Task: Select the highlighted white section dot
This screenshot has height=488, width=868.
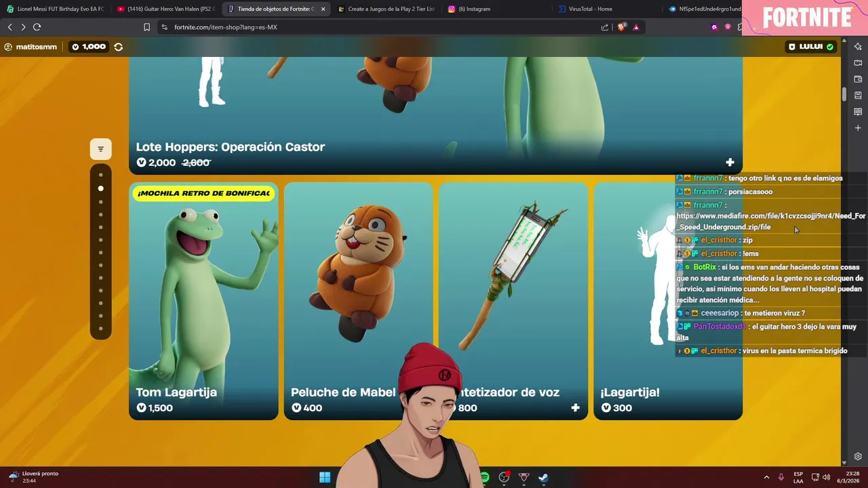Action: pos(101,188)
